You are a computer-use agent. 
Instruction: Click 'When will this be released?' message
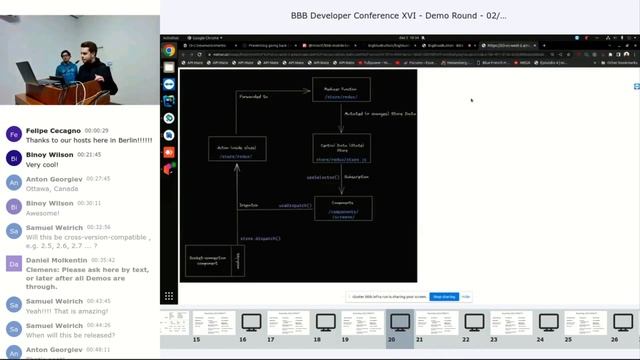coord(70,335)
